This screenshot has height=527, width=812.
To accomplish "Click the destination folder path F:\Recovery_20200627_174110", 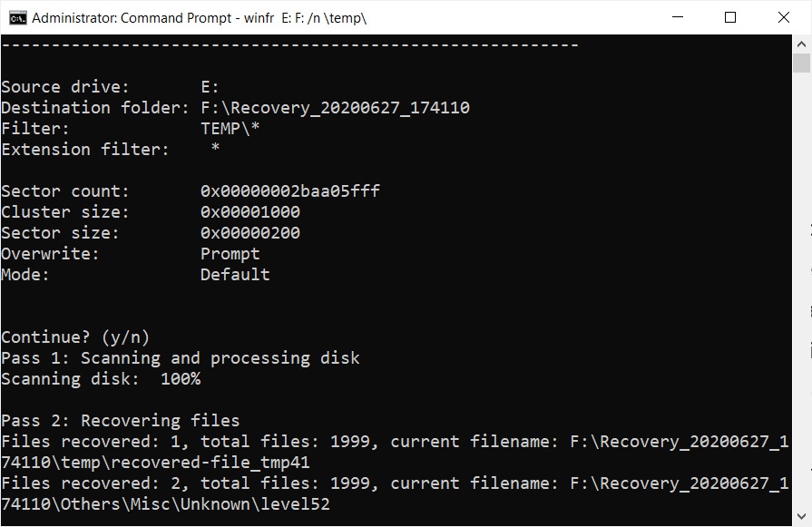I will pyautogui.click(x=335, y=108).
